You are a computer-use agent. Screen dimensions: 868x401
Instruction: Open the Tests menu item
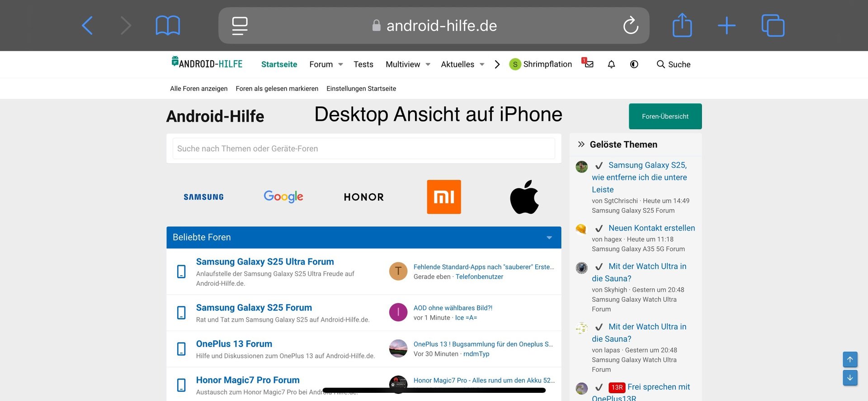pos(363,64)
